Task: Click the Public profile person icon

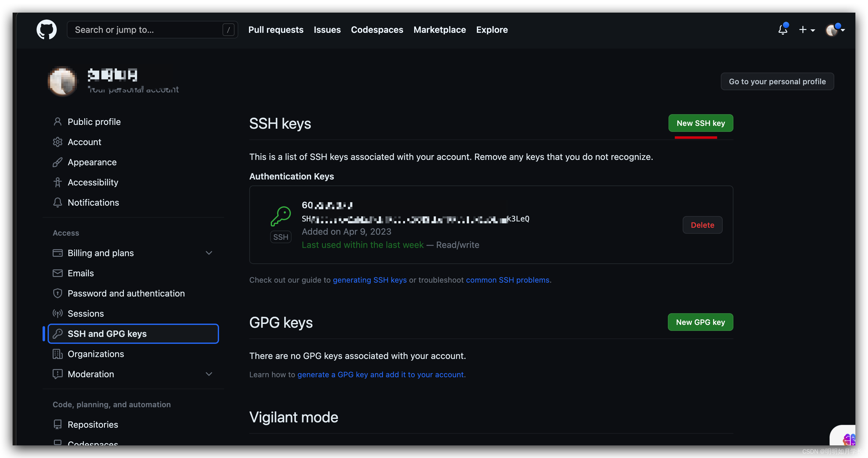Action: coord(58,122)
